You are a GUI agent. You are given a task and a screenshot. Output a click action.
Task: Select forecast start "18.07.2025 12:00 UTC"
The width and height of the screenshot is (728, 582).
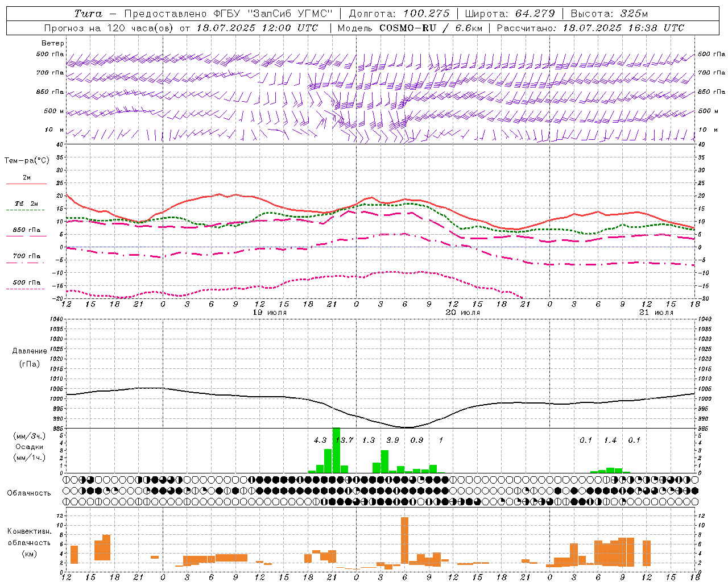(x=257, y=28)
